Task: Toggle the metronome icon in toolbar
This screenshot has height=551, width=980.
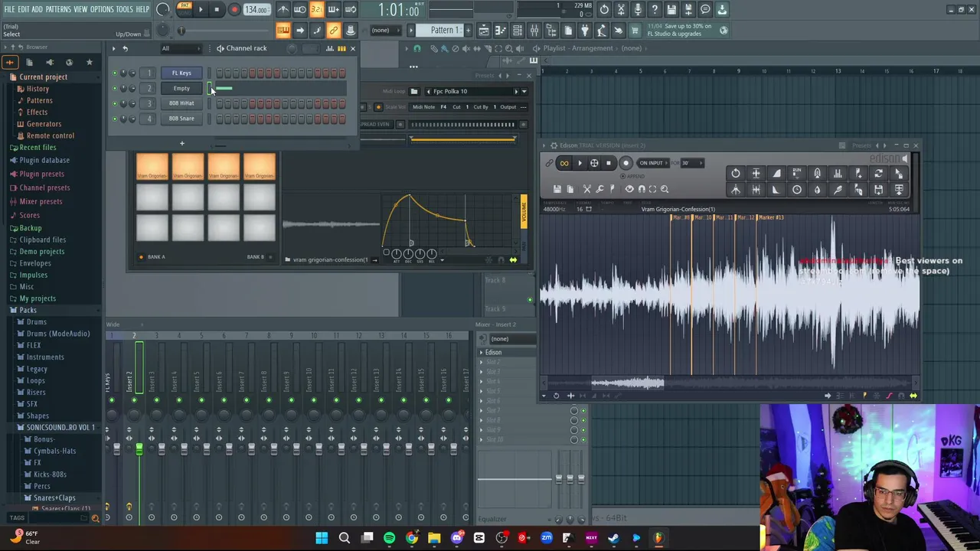Action: pos(283,10)
